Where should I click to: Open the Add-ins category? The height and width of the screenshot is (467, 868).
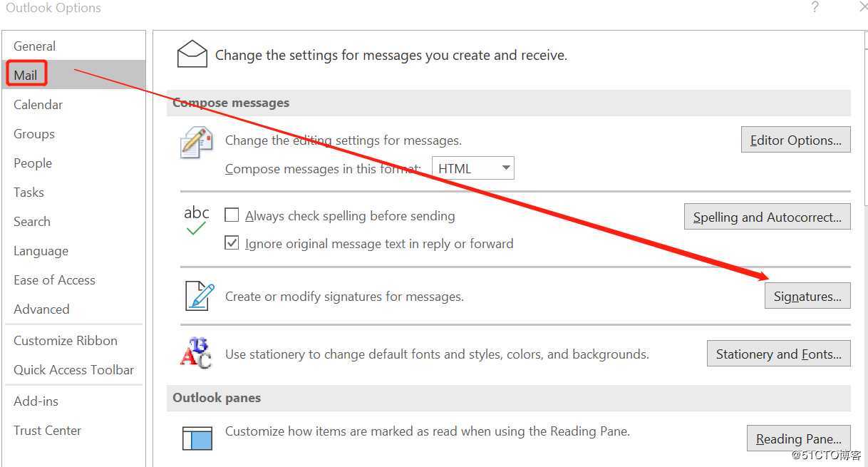click(74, 401)
